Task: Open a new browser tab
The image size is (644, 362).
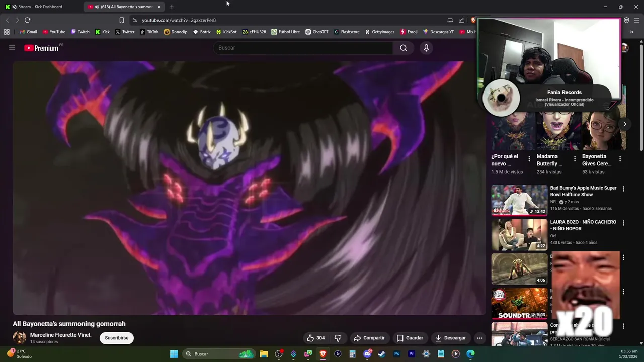Action: [172, 7]
